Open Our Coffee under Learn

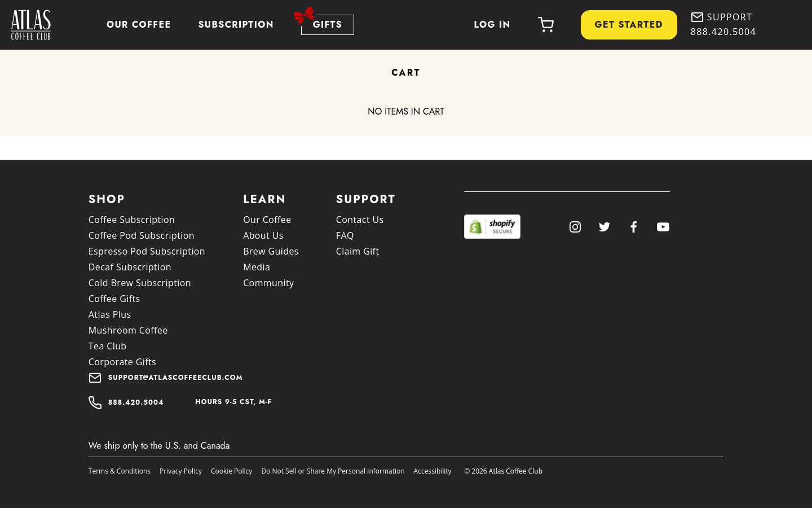[267, 220]
